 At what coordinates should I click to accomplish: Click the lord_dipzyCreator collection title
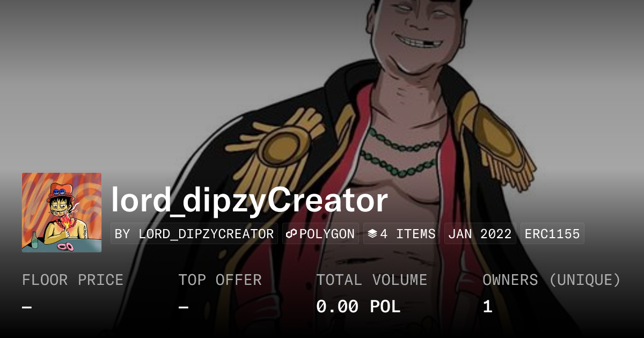pyautogui.click(x=250, y=200)
